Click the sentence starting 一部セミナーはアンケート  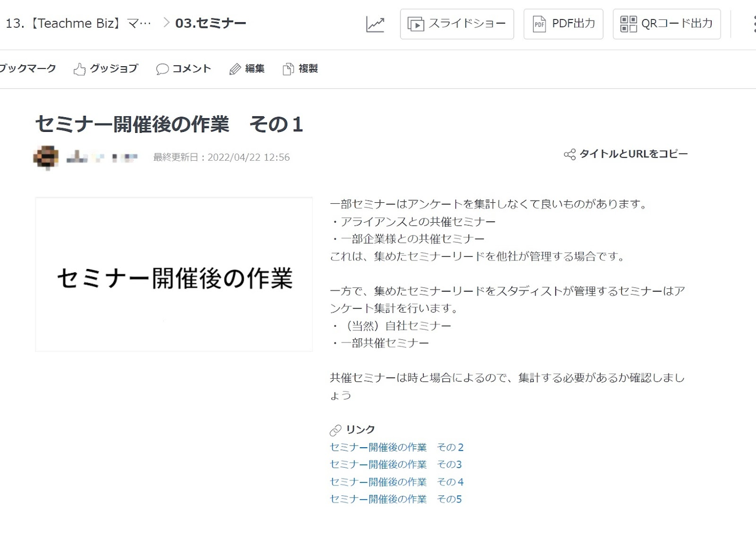[x=490, y=204]
